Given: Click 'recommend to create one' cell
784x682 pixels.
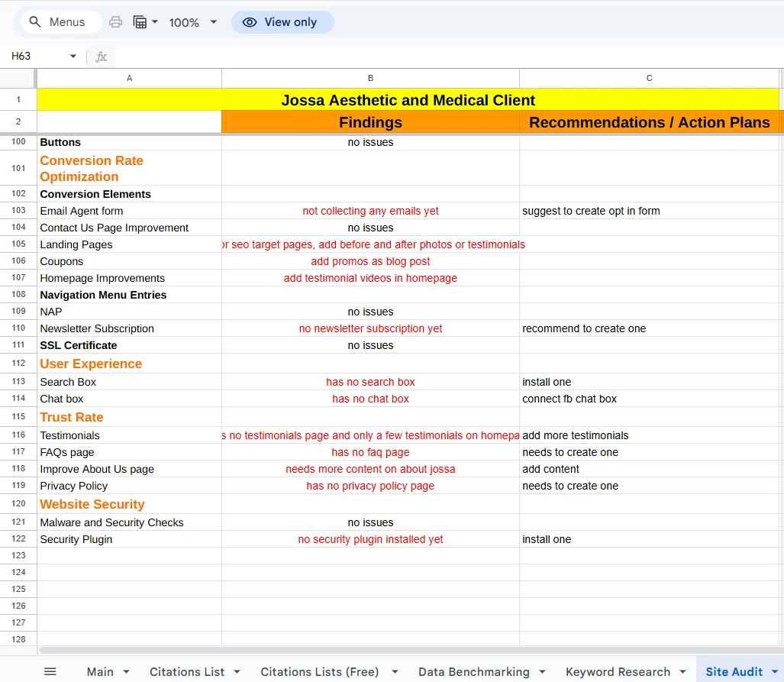Looking at the screenshot, I should (649, 328).
